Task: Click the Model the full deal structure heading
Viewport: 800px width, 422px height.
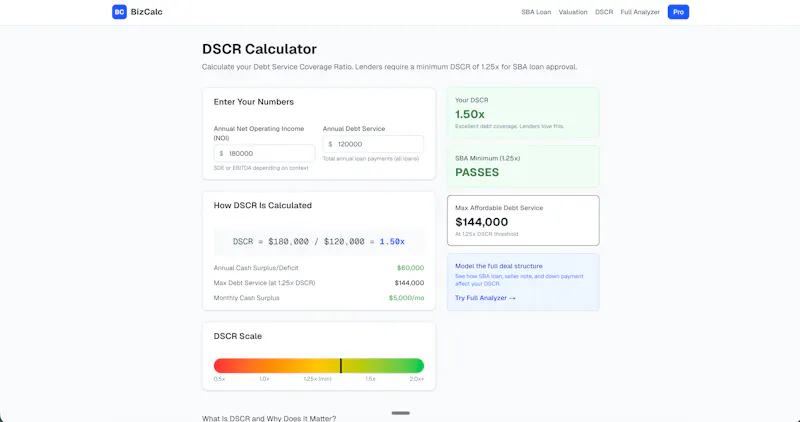Action: [498, 266]
